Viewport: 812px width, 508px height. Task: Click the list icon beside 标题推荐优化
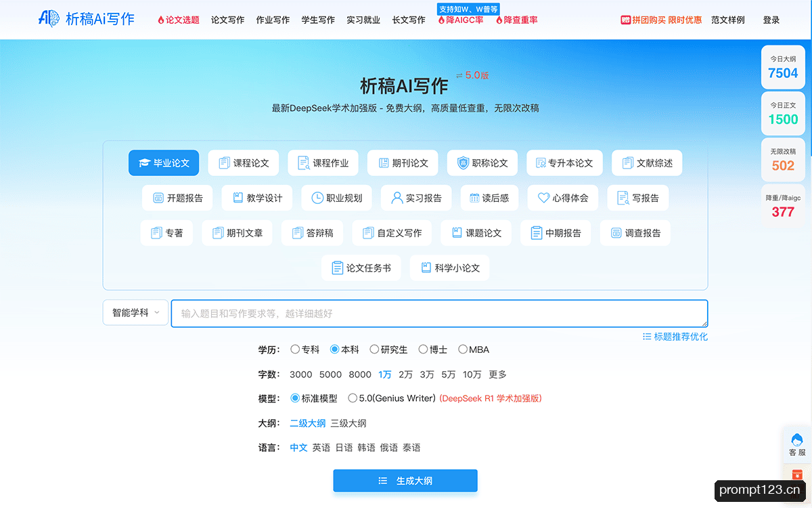(647, 337)
